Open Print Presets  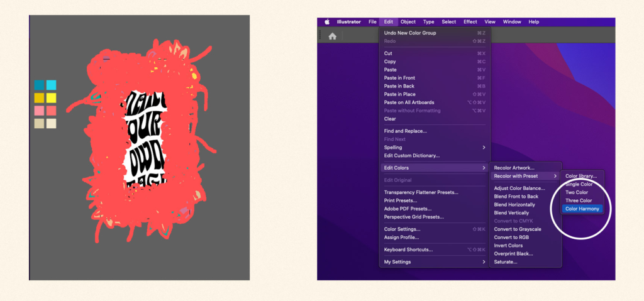coord(435,200)
